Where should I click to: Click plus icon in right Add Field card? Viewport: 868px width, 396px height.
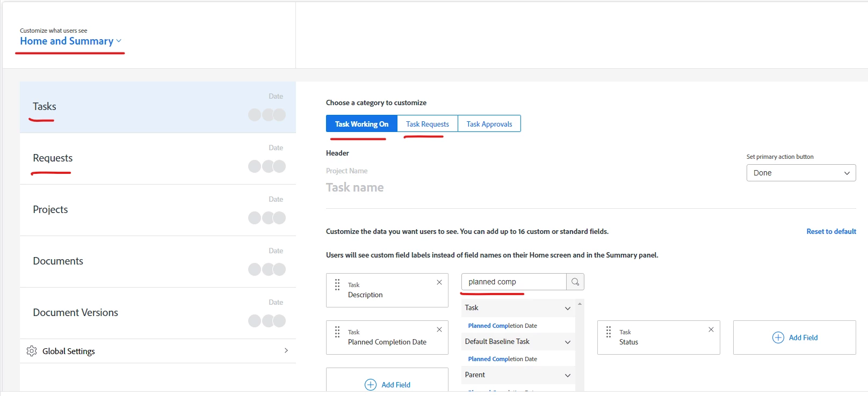click(778, 338)
